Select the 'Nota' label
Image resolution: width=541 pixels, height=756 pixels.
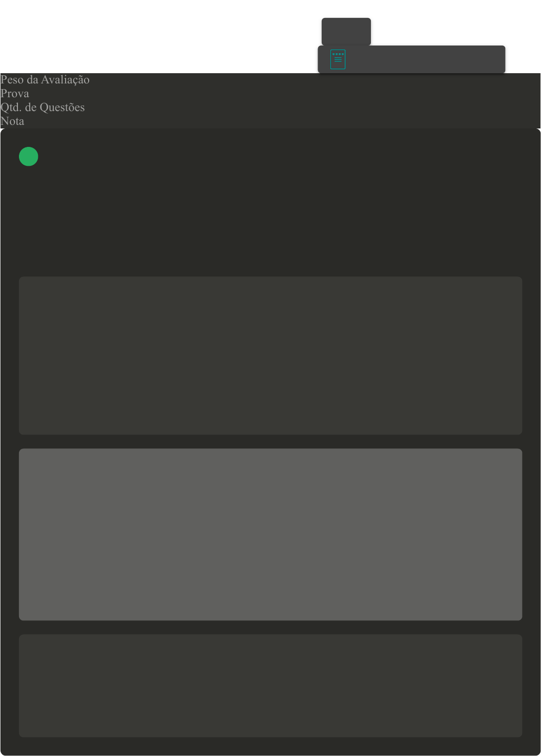(x=12, y=121)
